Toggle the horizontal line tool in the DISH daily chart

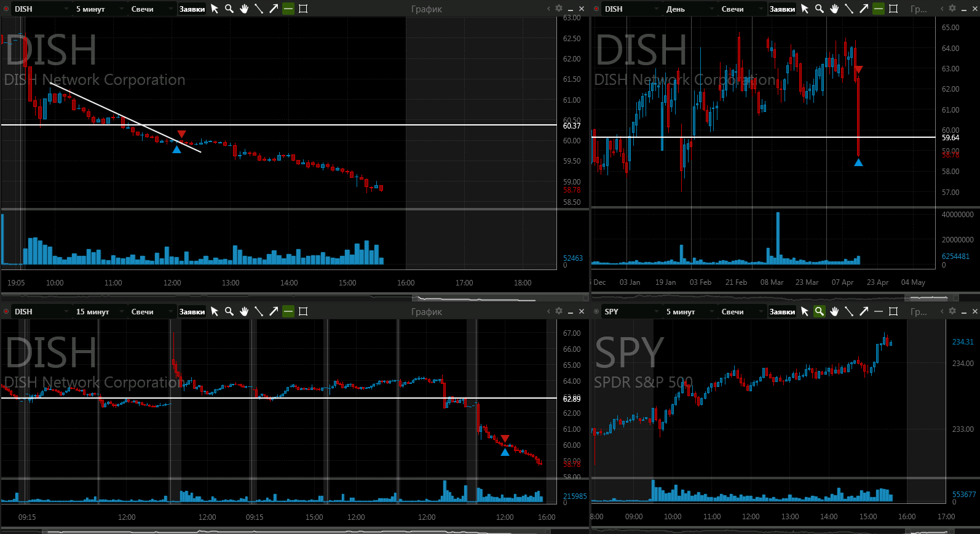tap(879, 9)
